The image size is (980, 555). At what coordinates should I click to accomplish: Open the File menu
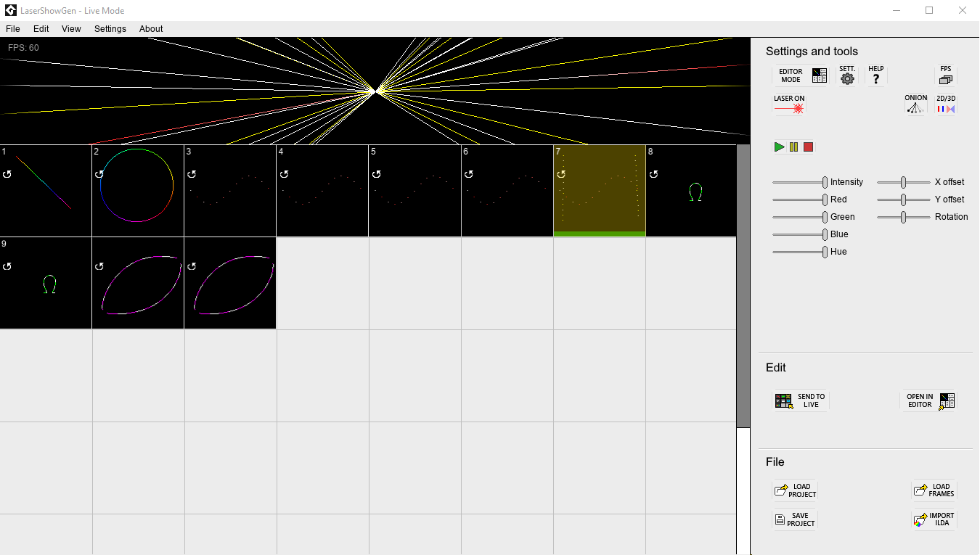point(13,29)
